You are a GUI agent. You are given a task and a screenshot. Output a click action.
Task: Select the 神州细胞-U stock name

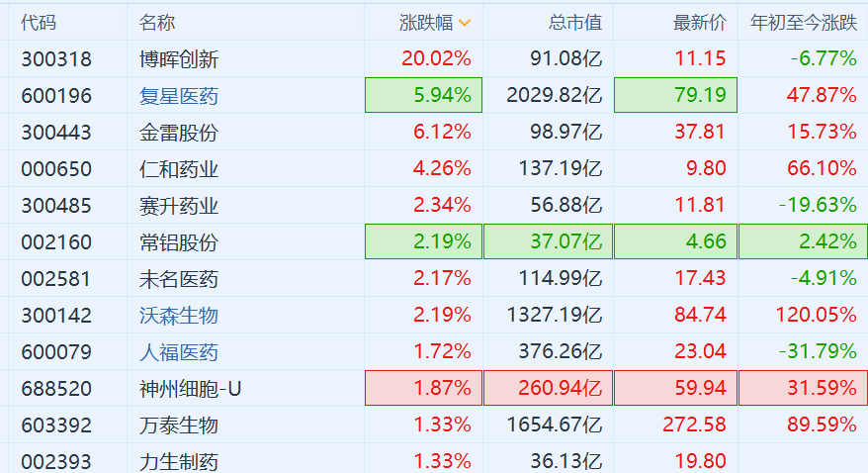point(191,389)
